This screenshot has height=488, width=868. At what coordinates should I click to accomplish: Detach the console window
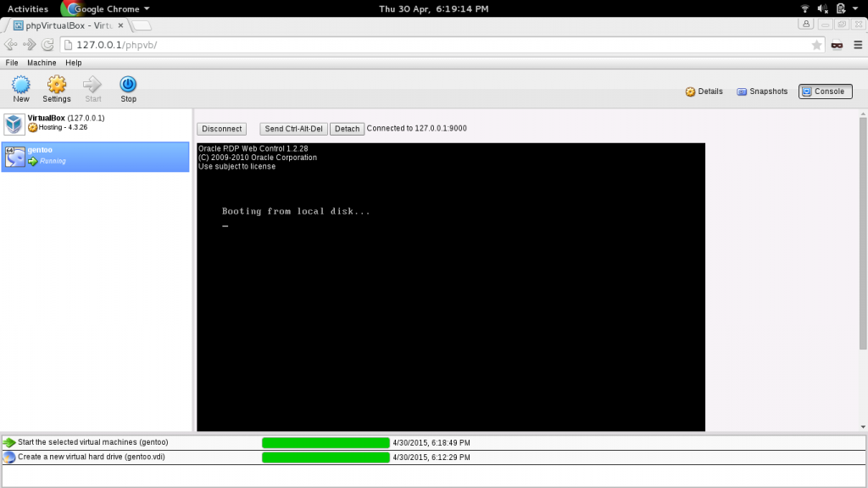[x=347, y=129]
